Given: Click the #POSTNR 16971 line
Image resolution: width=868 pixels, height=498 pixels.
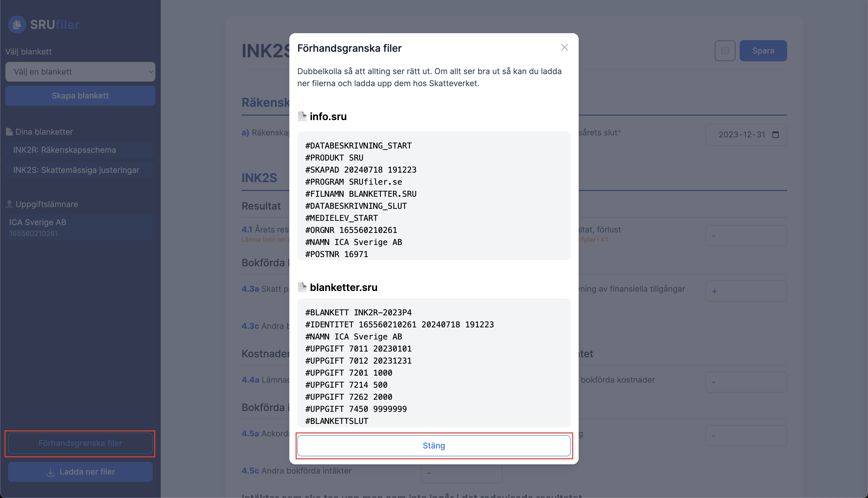Looking at the screenshot, I should pyautogui.click(x=337, y=255).
